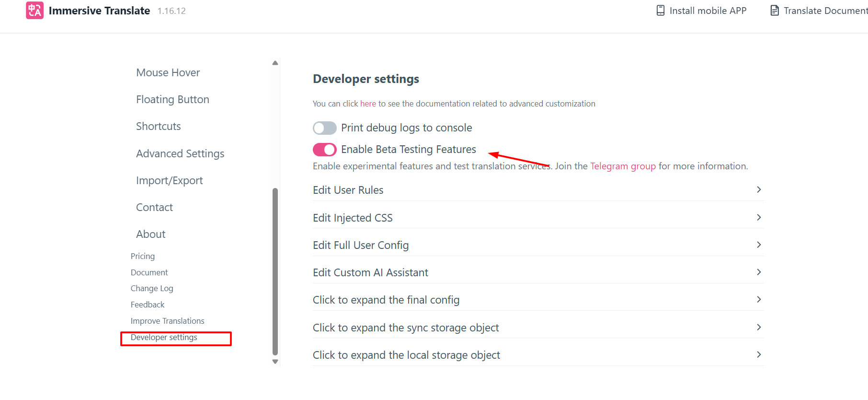Expand the final config section
Viewport: 868px width, 400px height.
(538, 300)
